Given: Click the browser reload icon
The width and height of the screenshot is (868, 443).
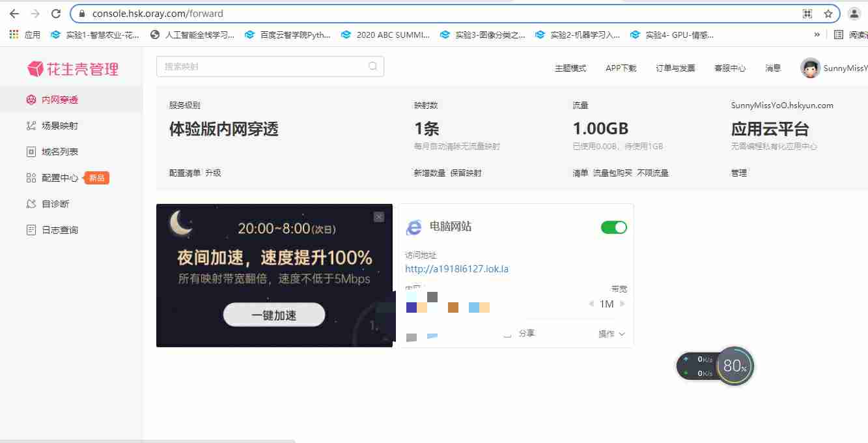Looking at the screenshot, I should (56, 14).
